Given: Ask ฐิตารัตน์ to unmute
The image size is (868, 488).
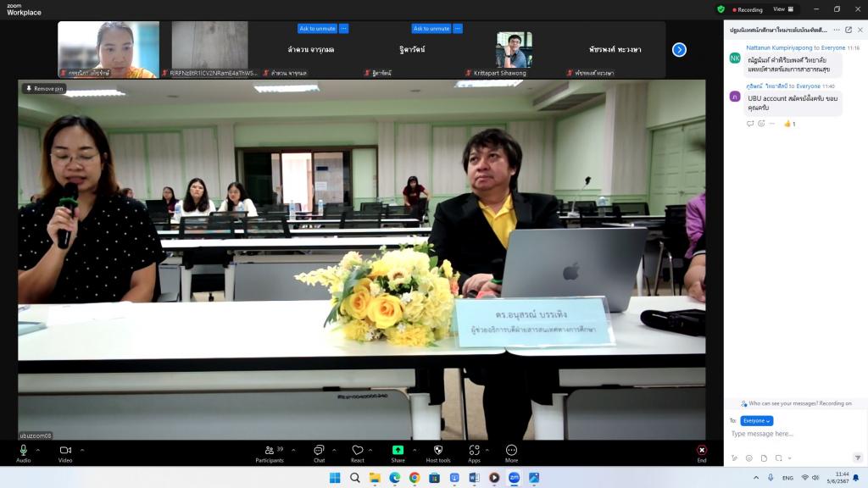Looking at the screenshot, I should [431, 28].
